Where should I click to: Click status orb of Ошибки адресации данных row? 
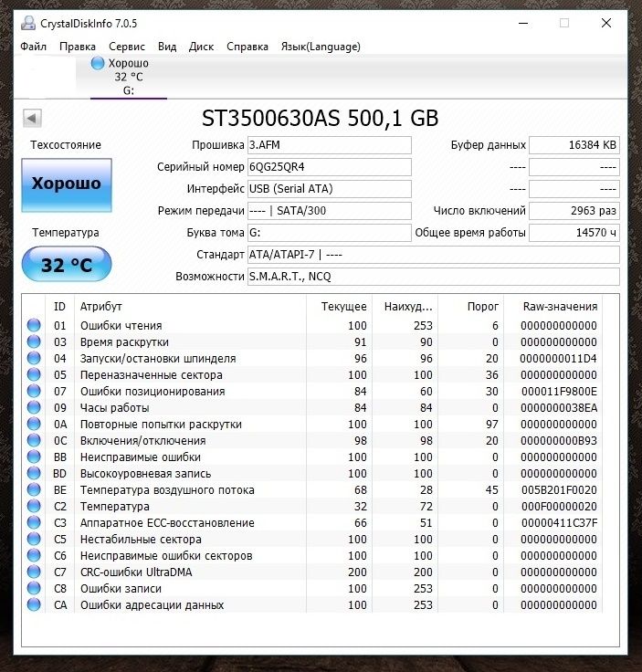(x=34, y=604)
